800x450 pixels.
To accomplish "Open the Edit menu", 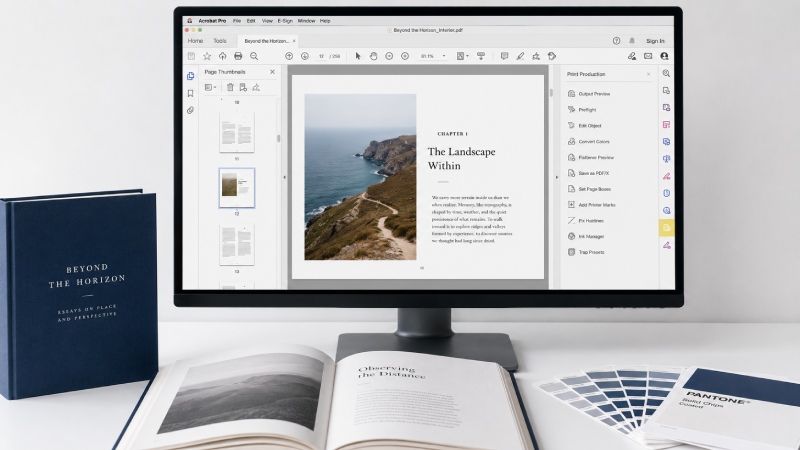I will coord(251,21).
